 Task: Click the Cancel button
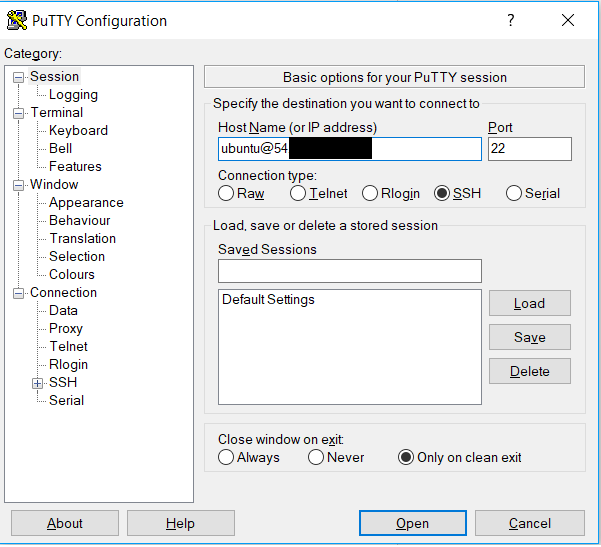(530, 523)
